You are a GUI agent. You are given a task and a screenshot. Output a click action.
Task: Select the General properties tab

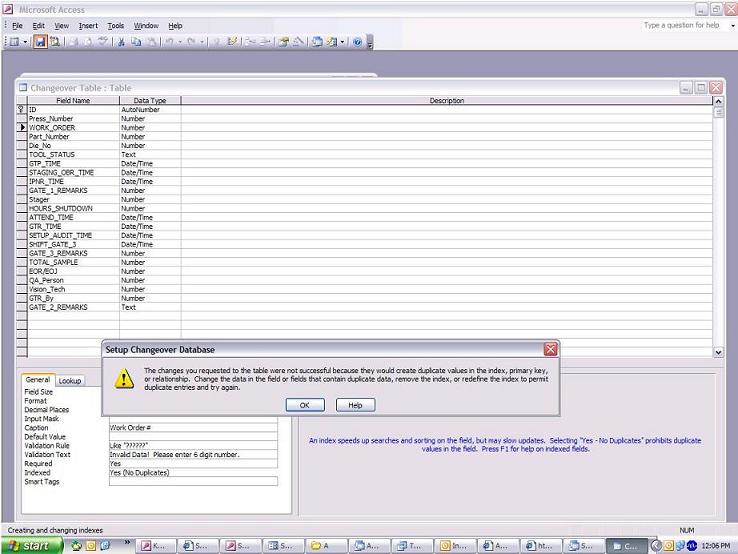[x=38, y=380]
